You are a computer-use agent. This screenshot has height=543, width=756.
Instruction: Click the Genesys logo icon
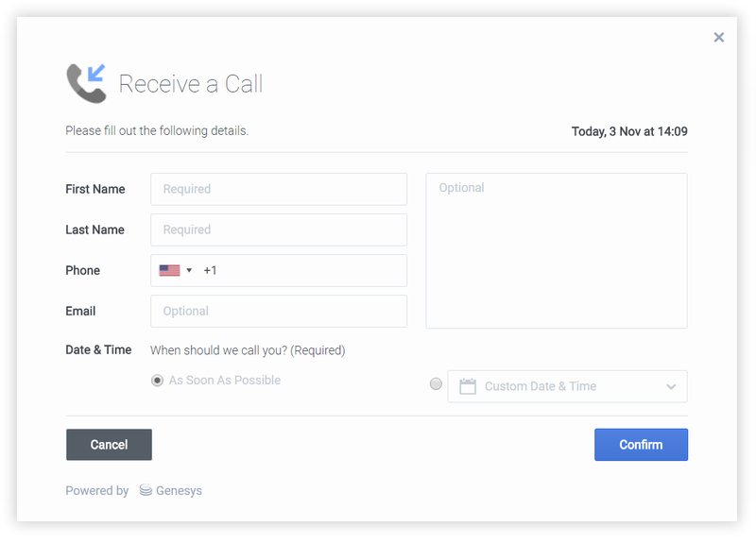pyautogui.click(x=146, y=491)
